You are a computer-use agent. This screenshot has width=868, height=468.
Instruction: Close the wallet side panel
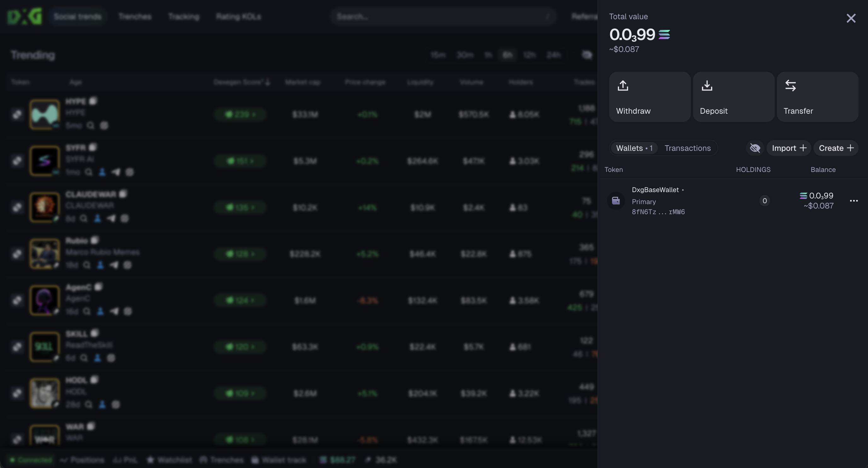pos(851,18)
